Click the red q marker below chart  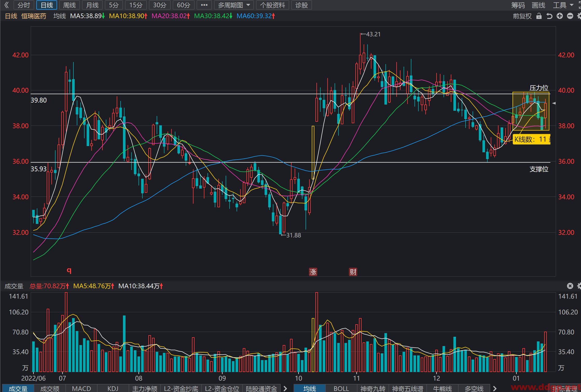[x=69, y=271]
